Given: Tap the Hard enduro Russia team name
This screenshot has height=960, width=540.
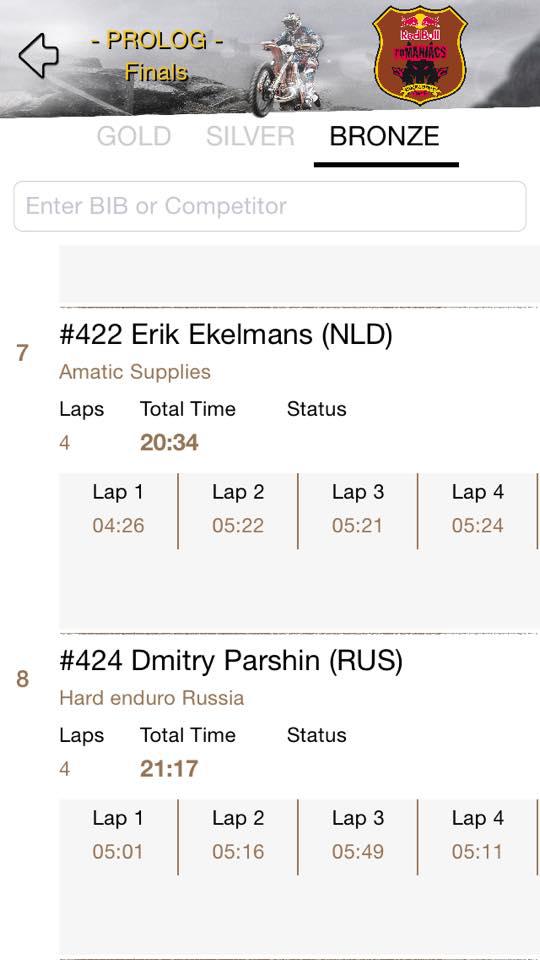Looking at the screenshot, I should (x=151, y=698).
